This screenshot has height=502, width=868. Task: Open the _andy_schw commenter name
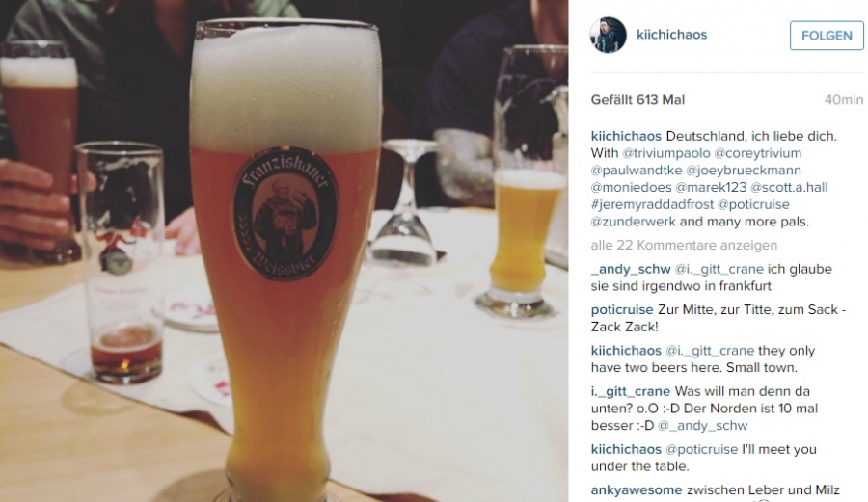(631, 269)
